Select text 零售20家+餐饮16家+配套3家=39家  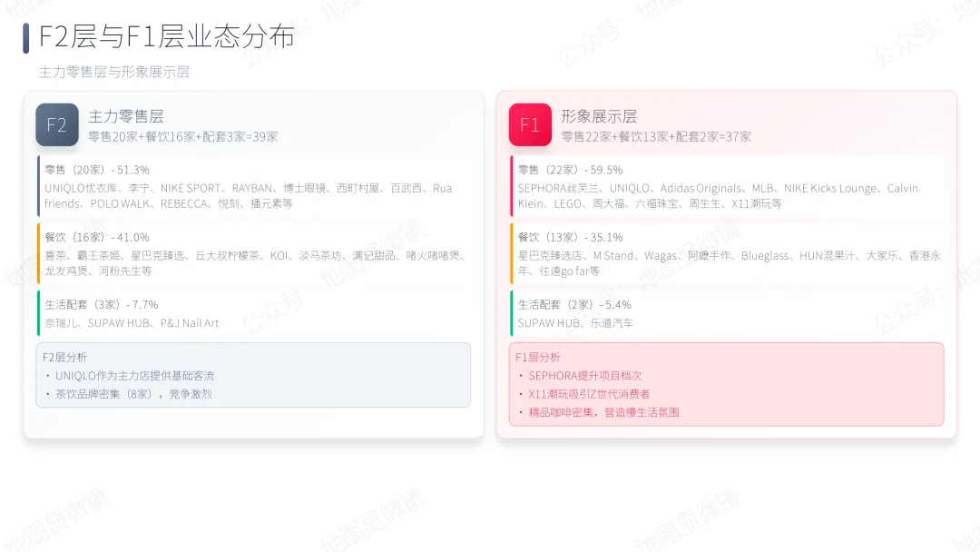tap(183, 136)
